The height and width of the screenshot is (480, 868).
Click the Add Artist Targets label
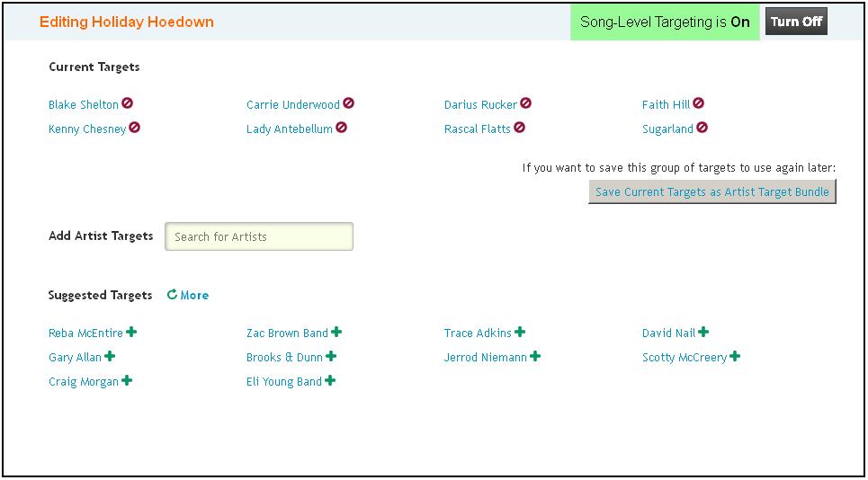[x=101, y=236]
